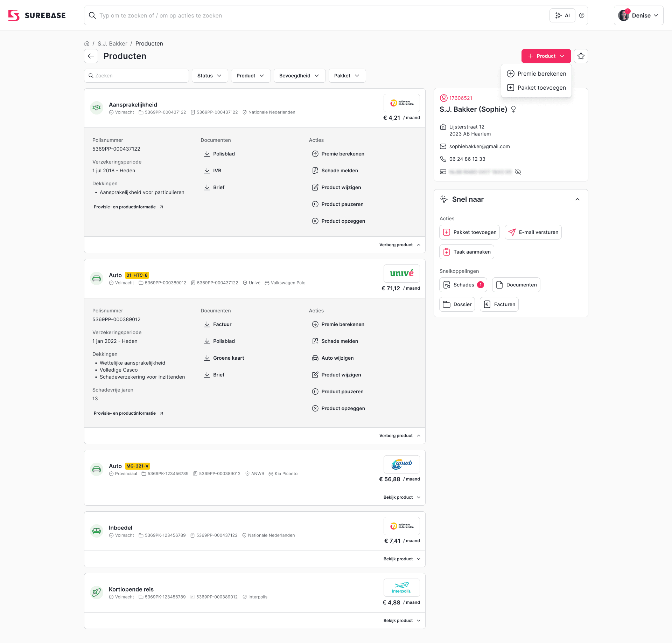Reveal the hidden bank account number

click(x=518, y=172)
